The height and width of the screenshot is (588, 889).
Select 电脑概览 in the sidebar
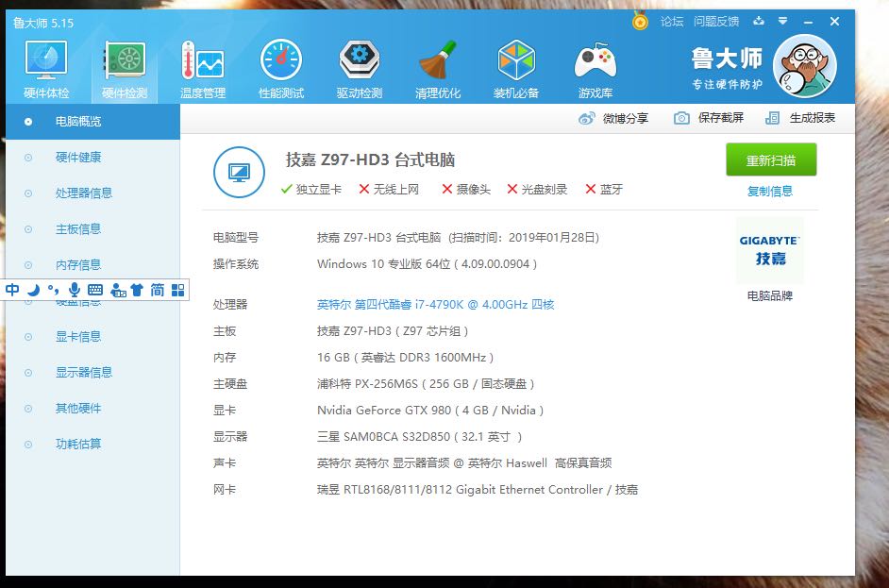93,122
